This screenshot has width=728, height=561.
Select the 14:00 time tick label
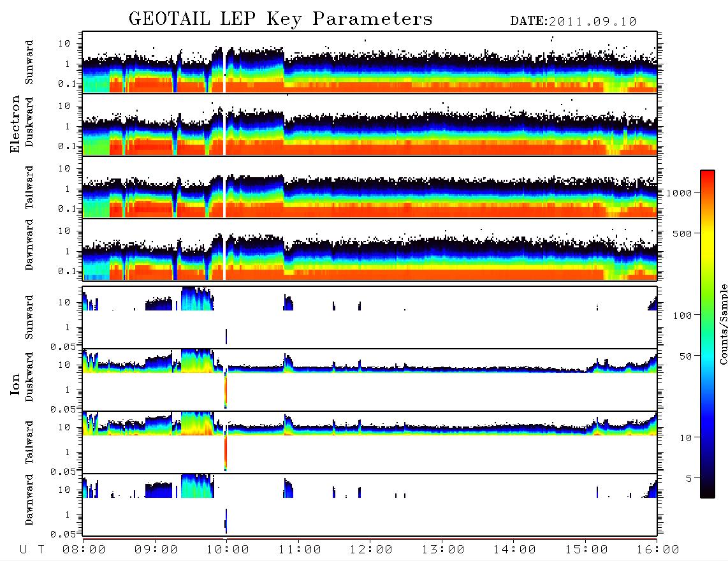(x=514, y=550)
